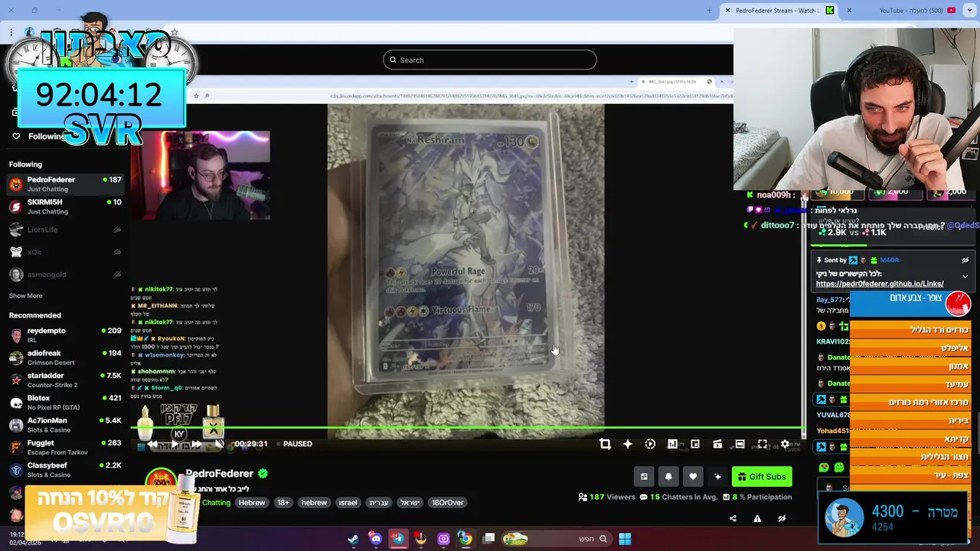Click the Hebrew tag chip
Image resolution: width=980 pixels, height=551 pixels.
[251, 503]
